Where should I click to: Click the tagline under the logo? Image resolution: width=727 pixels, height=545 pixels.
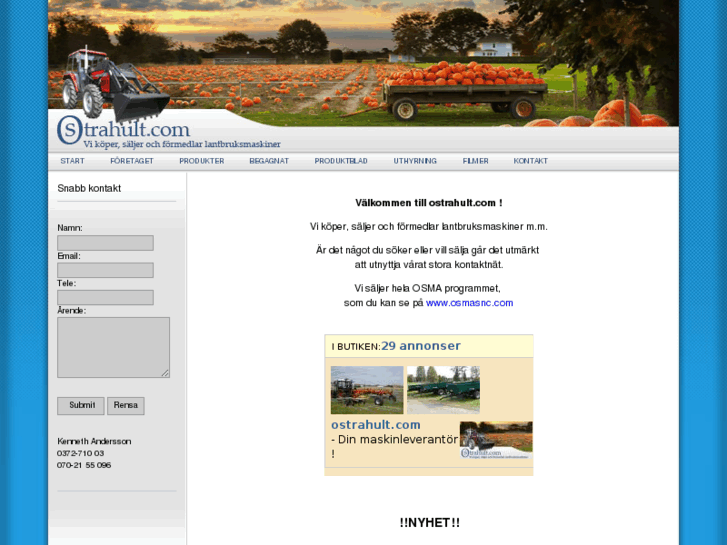pyautogui.click(x=182, y=144)
